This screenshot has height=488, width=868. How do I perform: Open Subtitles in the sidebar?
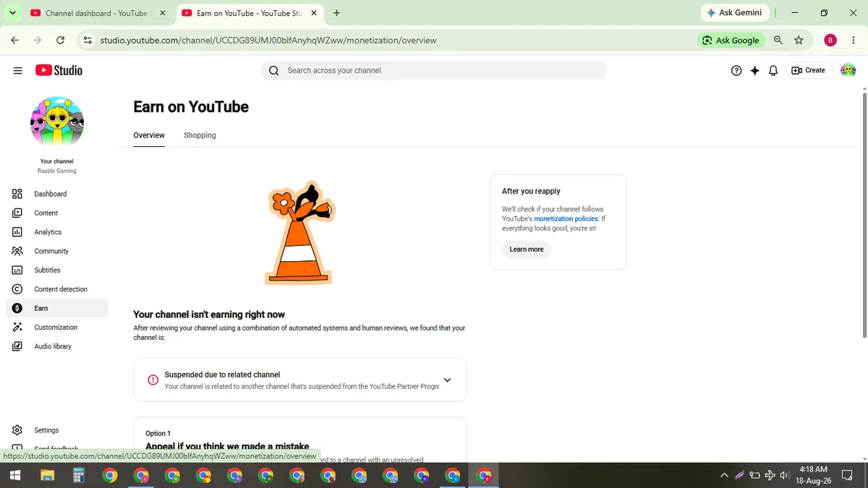56,270
